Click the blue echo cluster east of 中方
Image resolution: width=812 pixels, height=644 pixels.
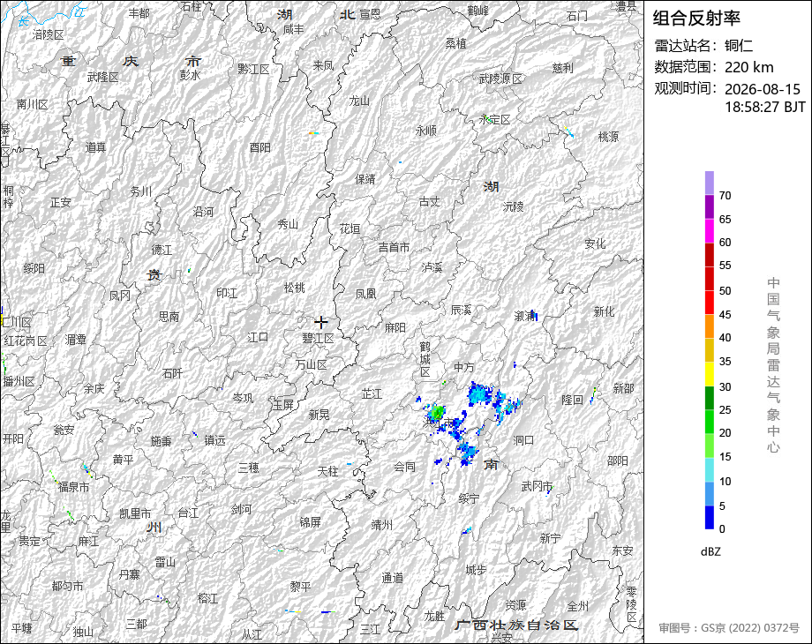480,394
